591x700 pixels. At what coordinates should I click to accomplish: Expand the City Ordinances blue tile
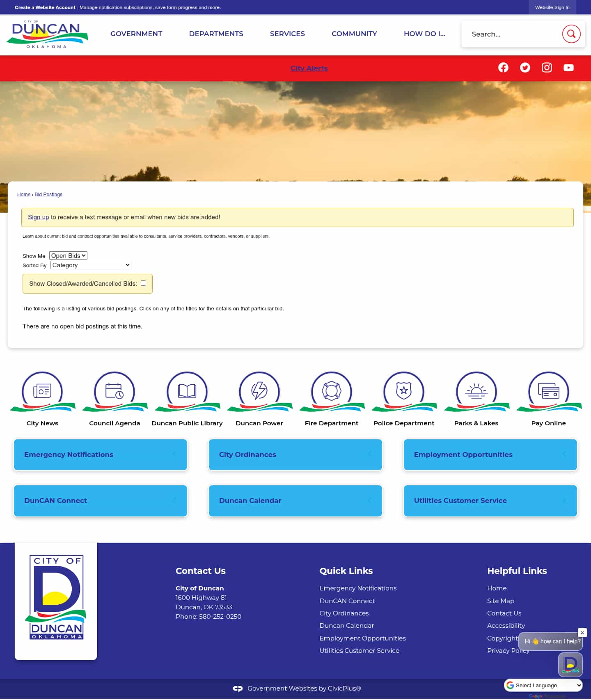tap(295, 454)
